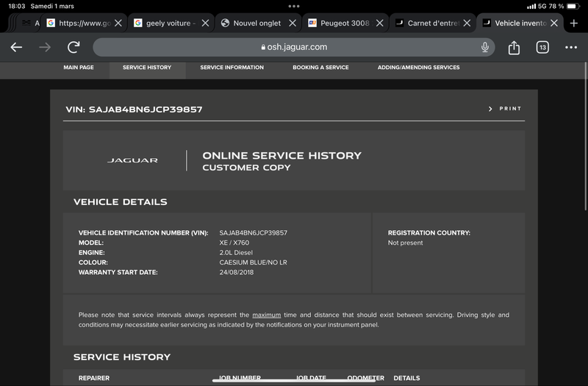Close the Nouvel onglet tab
The width and height of the screenshot is (588, 386).
tap(293, 24)
